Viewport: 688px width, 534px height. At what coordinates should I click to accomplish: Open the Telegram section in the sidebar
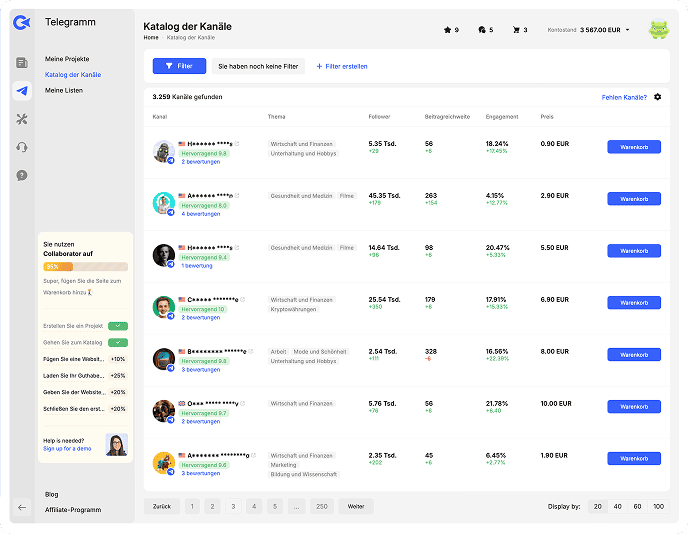[x=22, y=91]
